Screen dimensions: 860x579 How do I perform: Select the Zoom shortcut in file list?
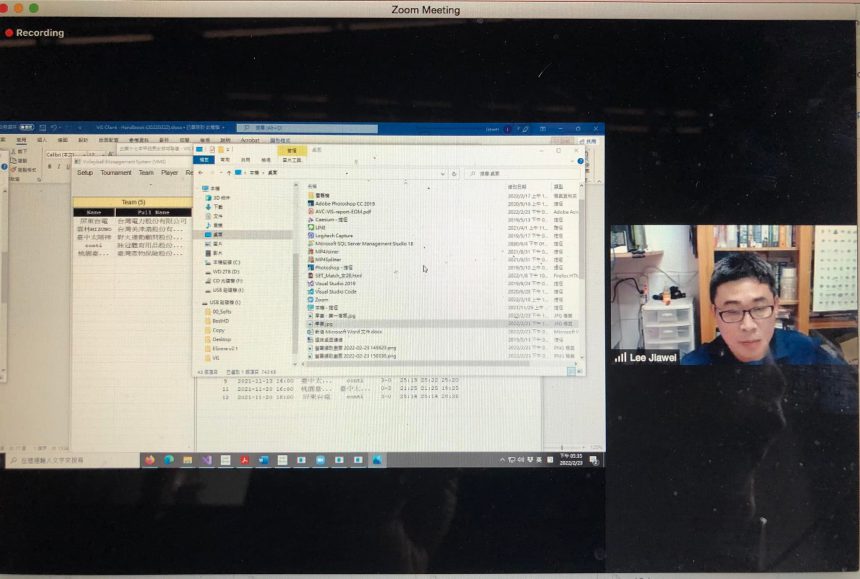point(318,299)
